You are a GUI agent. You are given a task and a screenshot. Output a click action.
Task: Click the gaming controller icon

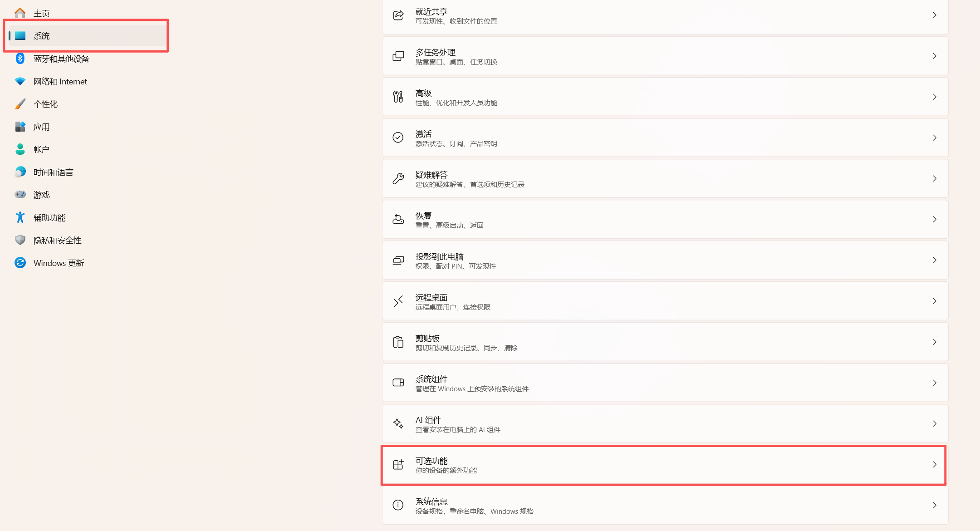(20, 195)
